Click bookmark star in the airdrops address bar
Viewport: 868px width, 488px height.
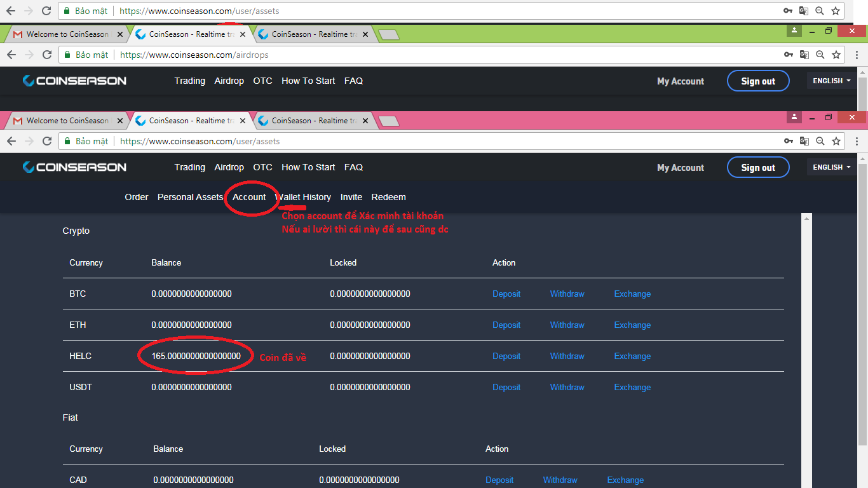click(836, 55)
